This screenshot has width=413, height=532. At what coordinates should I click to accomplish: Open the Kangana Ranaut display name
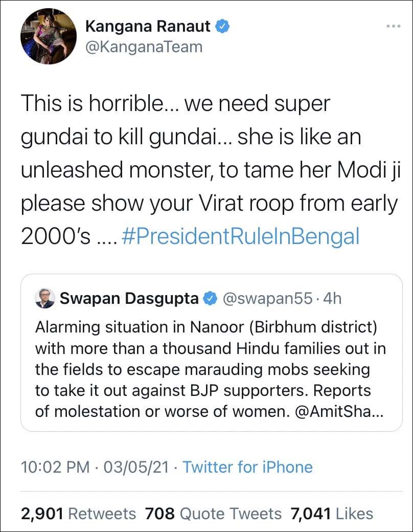click(x=147, y=26)
